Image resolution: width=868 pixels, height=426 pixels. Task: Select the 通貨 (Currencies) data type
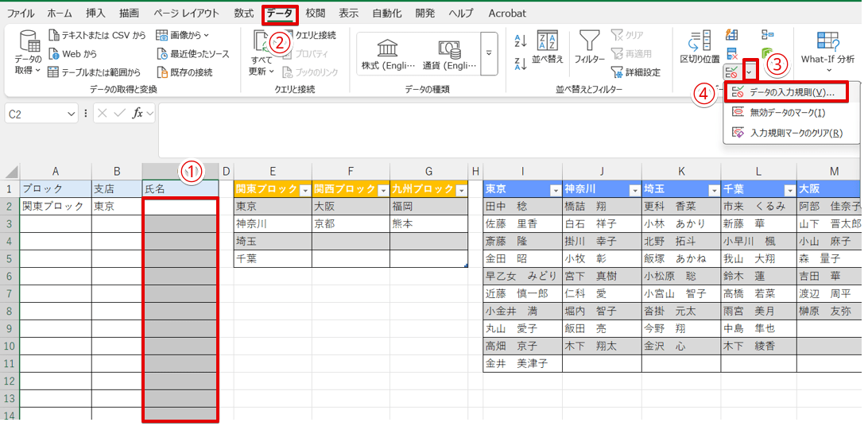coord(449,54)
